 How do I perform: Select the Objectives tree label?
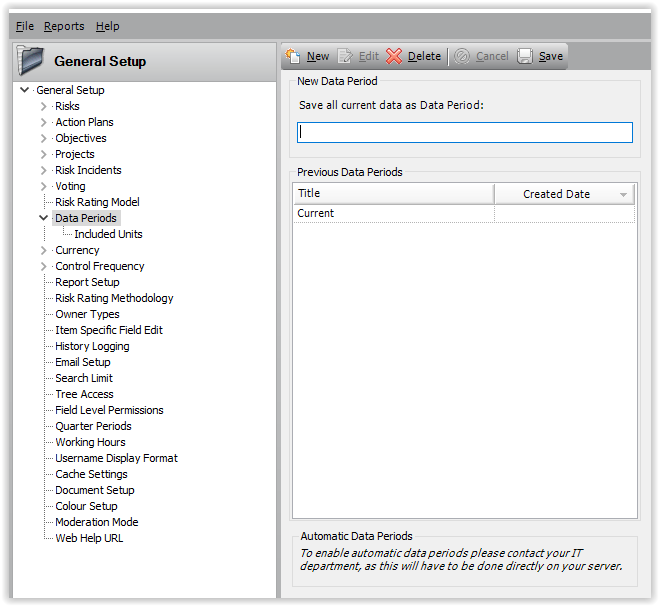tap(81, 138)
